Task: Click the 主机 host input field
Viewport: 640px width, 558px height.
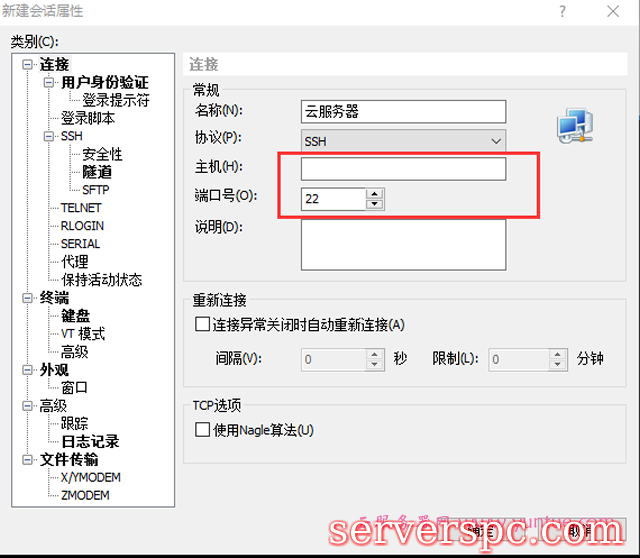Action: pos(403,169)
